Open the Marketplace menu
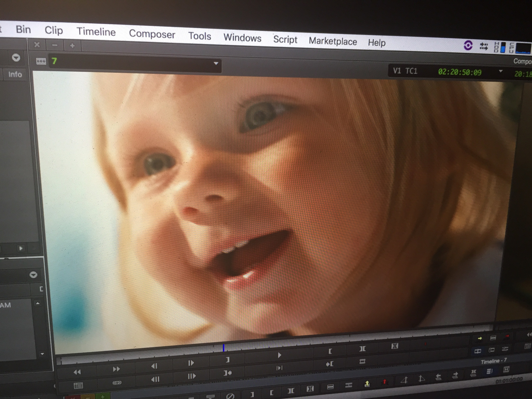This screenshot has height=399, width=532. coord(333,42)
